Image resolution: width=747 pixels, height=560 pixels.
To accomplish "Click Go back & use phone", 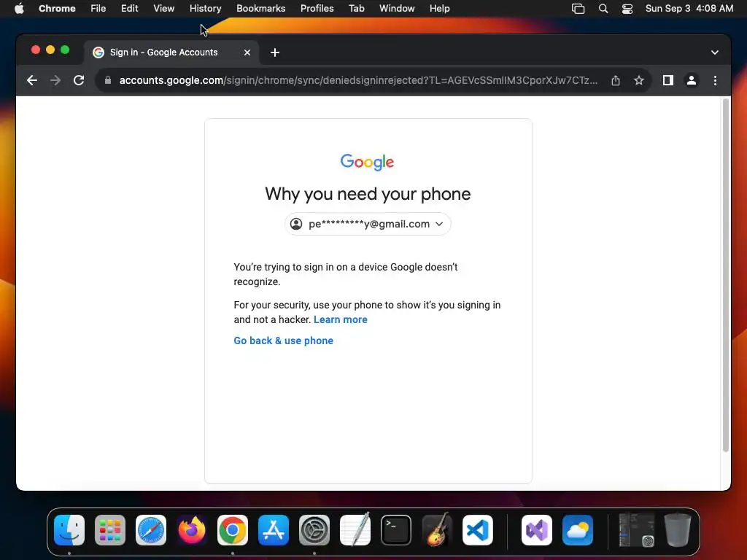I will 284,341.
